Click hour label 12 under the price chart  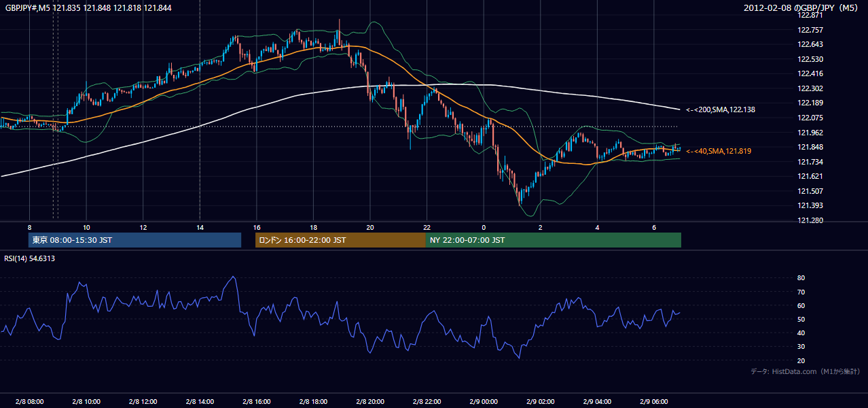(143, 227)
